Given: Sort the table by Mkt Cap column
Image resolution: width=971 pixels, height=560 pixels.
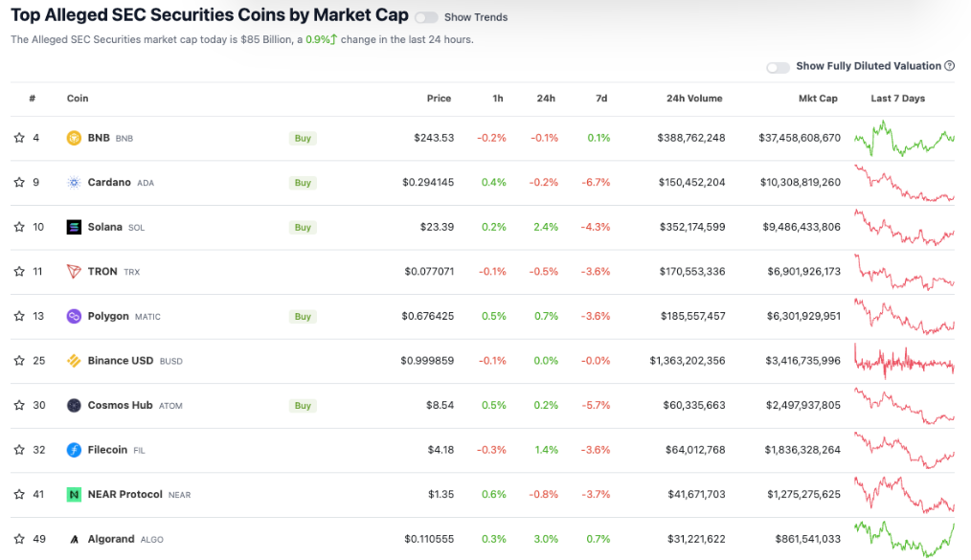Looking at the screenshot, I should click(x=818, y=99).
